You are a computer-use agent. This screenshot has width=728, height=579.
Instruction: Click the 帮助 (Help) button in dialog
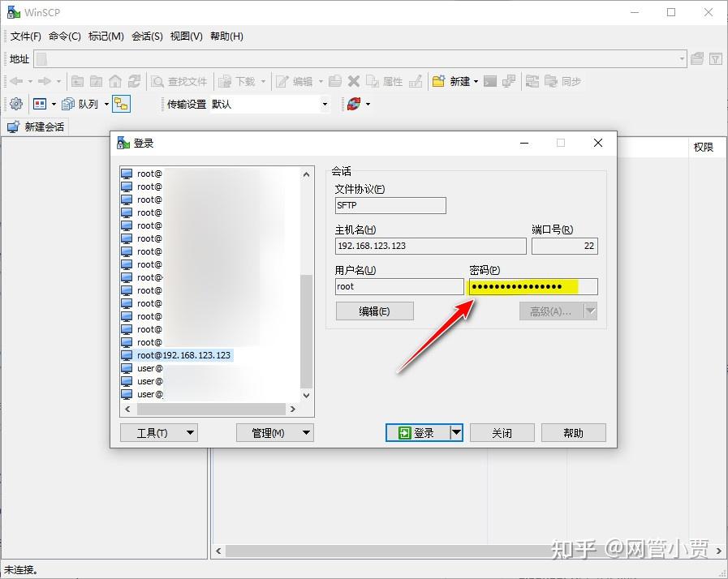click(x=573, y=432)
